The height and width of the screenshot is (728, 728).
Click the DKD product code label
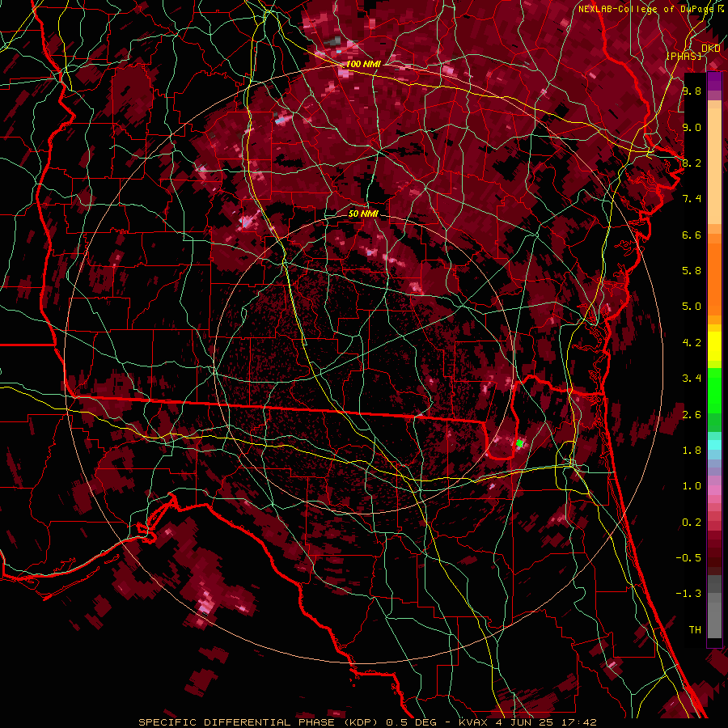[x=711, y=49]
